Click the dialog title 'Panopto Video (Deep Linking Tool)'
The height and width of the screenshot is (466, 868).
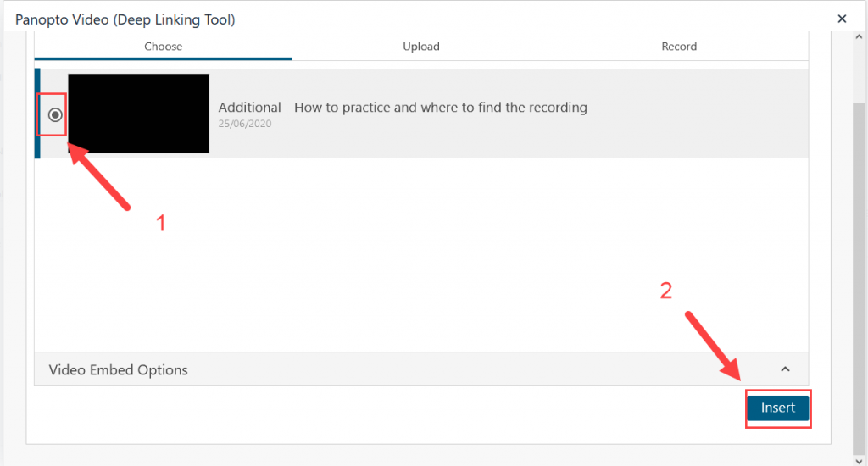[x=125, y=19]
